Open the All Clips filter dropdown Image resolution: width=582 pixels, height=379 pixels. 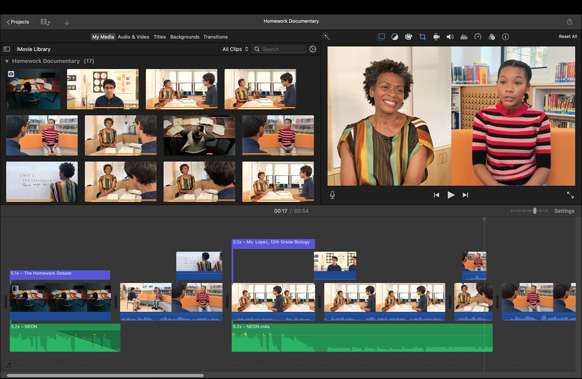tap(235, 49)
